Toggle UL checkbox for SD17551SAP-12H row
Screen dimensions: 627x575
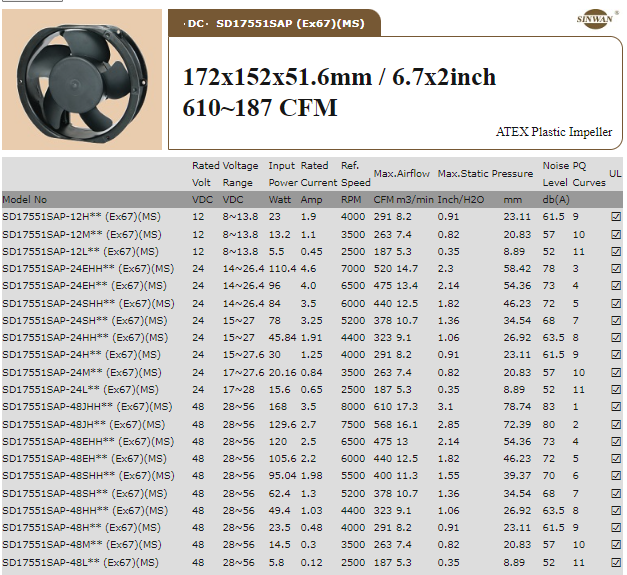coord(615,216)
